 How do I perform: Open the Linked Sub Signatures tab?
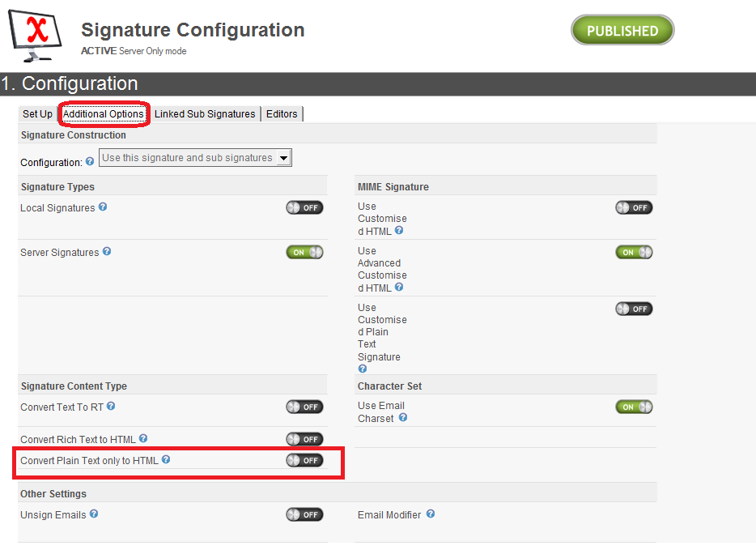(205, 114)
